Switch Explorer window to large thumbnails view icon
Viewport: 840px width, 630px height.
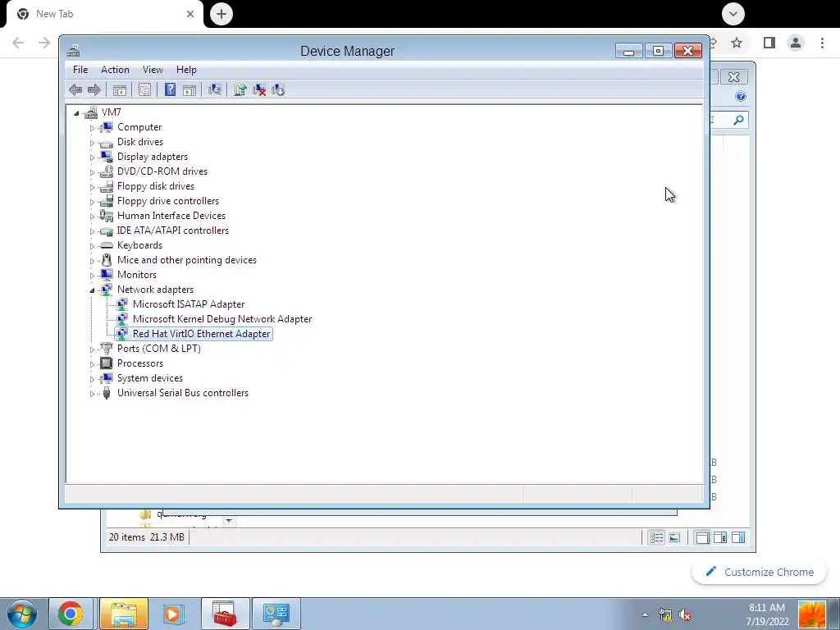tap(674, 537)
